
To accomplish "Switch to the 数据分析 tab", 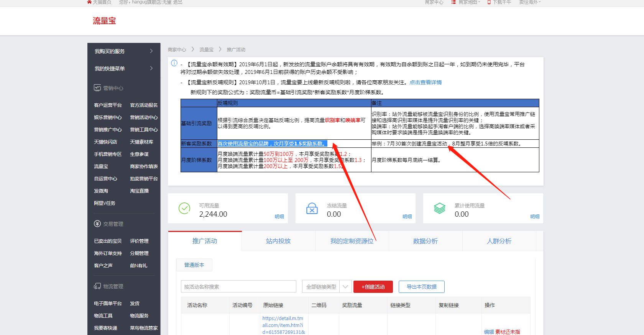I will pyautogui.click(x=426, y=241).
